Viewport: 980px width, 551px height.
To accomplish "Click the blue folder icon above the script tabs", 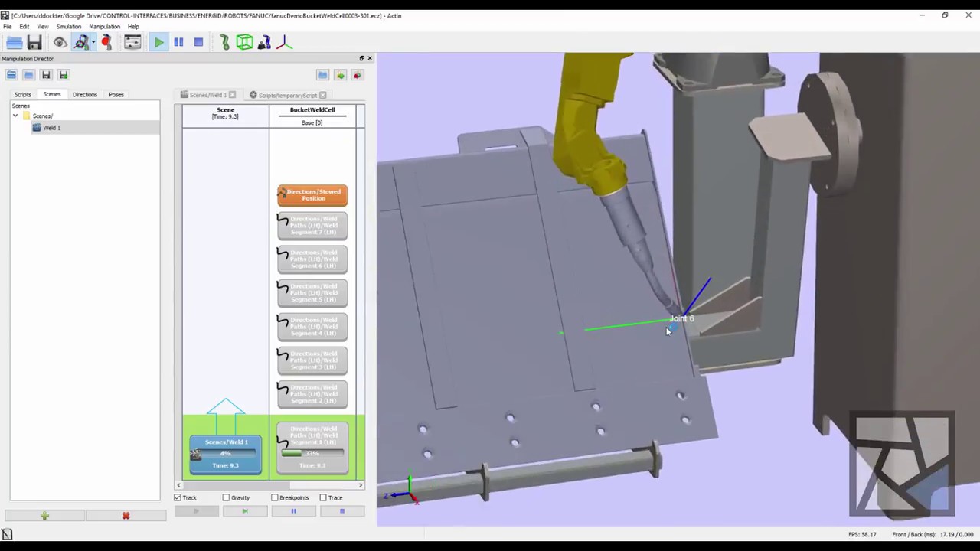I will click(x=323, y=75).
